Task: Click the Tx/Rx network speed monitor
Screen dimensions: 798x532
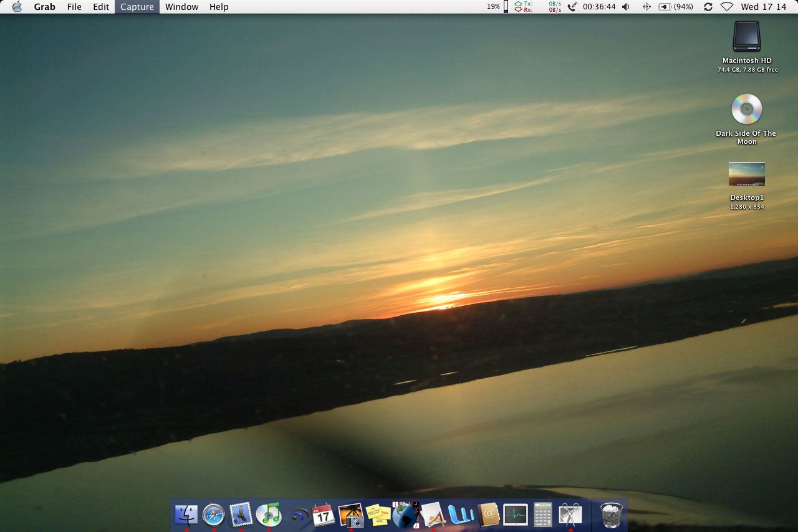Action: point(537,7)
